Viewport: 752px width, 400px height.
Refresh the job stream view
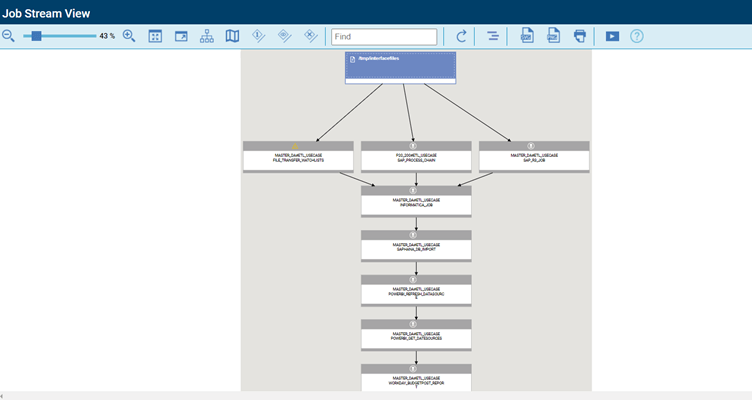tap(461, 37)
